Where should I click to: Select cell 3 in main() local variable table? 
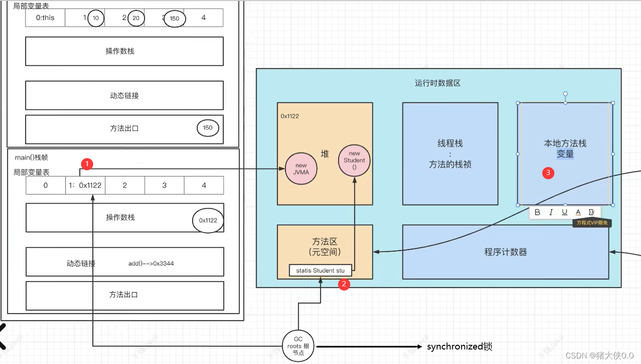pyautogui.click(x=164, y=185)
